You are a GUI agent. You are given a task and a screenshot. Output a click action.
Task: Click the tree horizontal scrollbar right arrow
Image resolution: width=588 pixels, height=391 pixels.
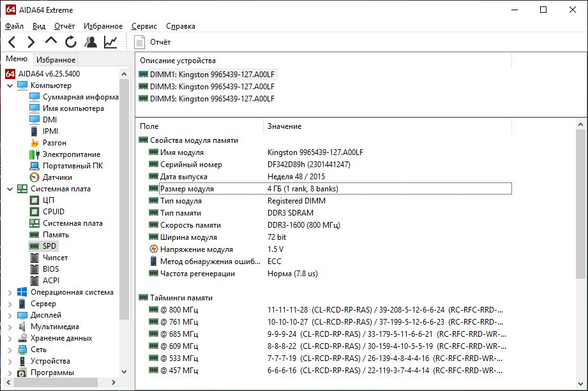[x=113, y=382]
